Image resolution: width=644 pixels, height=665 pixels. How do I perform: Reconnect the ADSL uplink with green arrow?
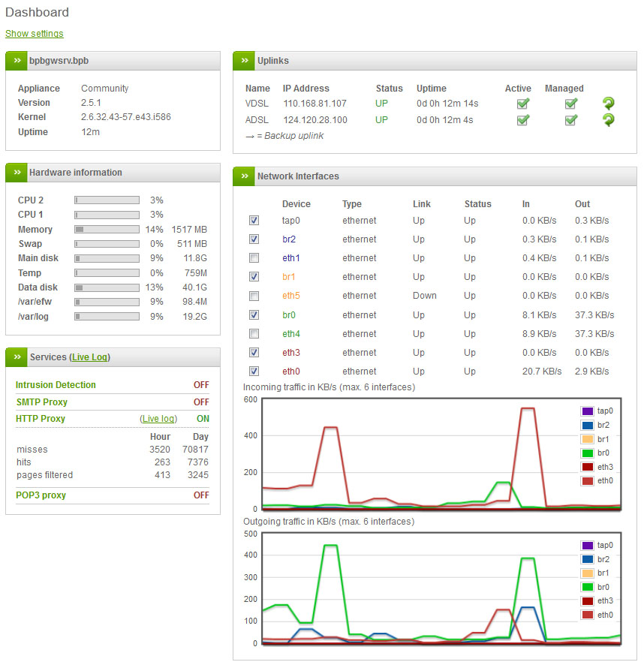[x=609, y=120]
